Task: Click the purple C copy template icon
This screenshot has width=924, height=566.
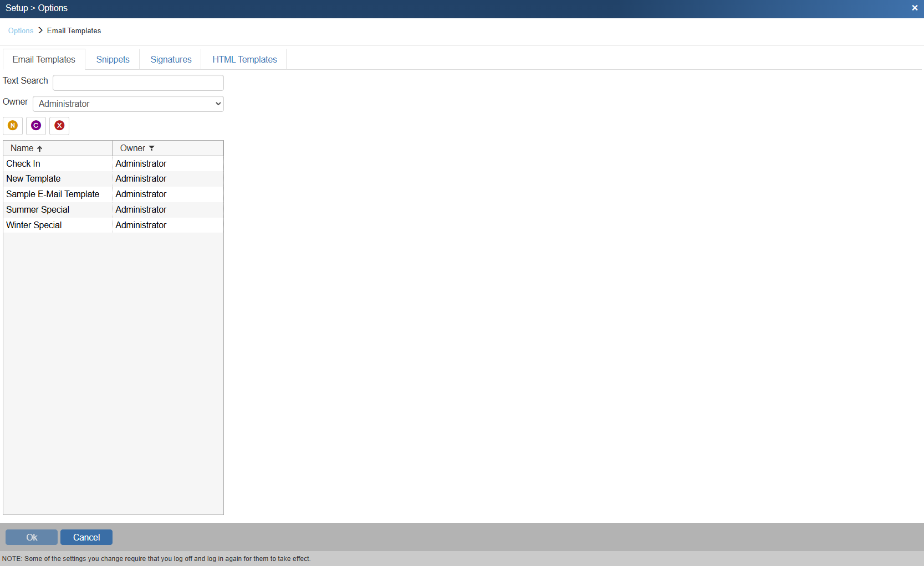Action: pos(36,126)
